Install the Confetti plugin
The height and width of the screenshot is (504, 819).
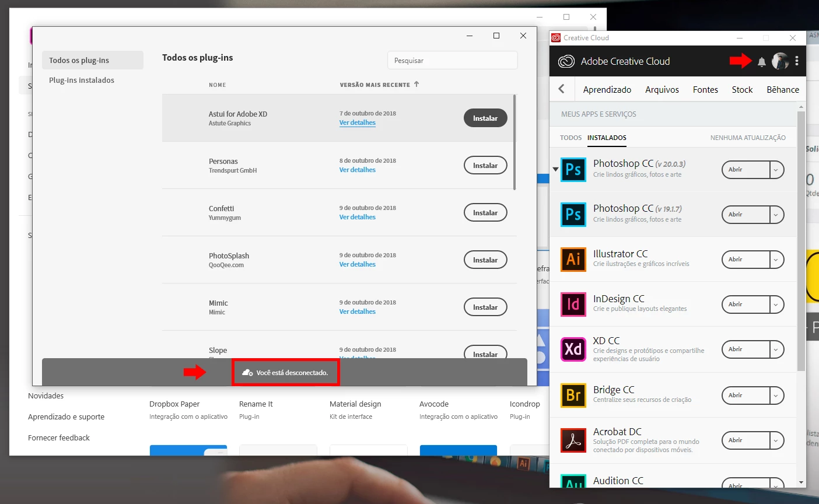tap(485, 212)
